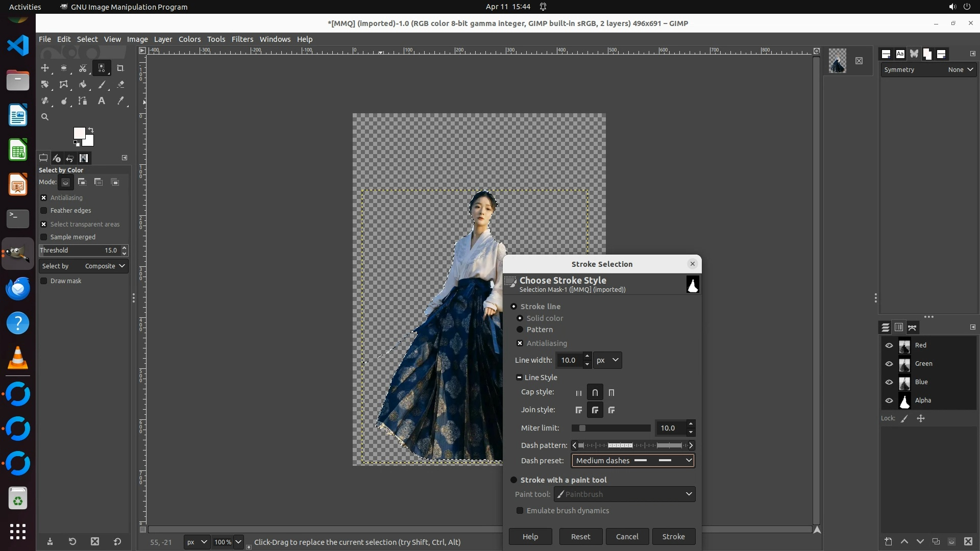Swap foreground and background colors
Image resolution: width=980 pixels, height=551 pixels.
click(x=91, y=130)
